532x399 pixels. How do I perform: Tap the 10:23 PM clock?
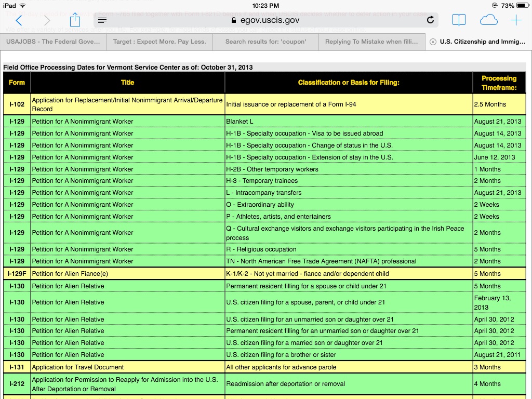(265, 5)
